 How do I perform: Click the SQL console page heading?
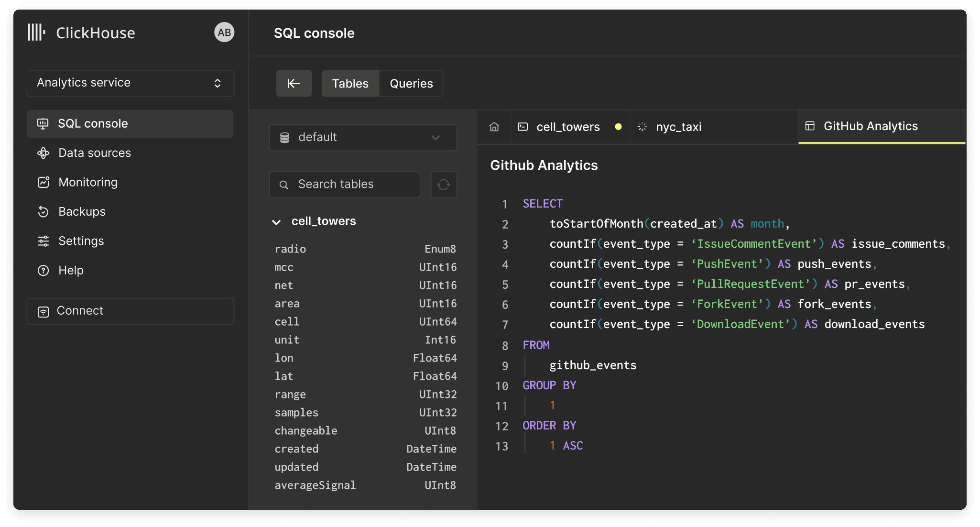(314, 33)
